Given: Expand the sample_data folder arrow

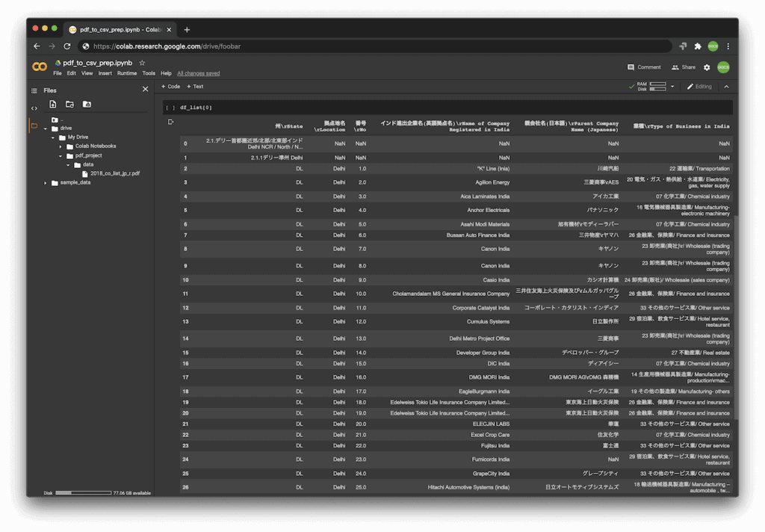Looking at the screenshot, I should [46, 183].
